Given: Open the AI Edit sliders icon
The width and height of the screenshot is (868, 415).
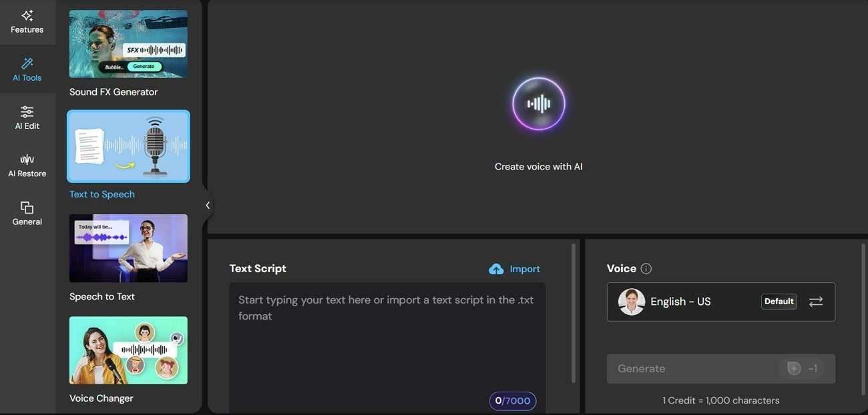Looking at the screenshot, I should 27,111.
